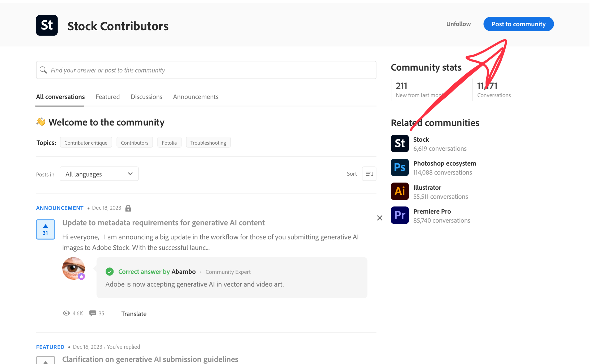
Task: Open the All languages dropdown
Action: tap(99, 174)
